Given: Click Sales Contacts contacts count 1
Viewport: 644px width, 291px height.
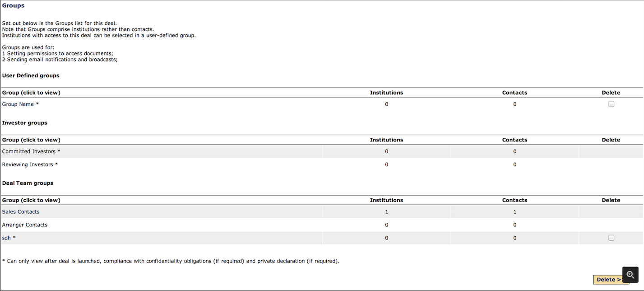Looking at the screenshot, I should click(x=515, y=212).
